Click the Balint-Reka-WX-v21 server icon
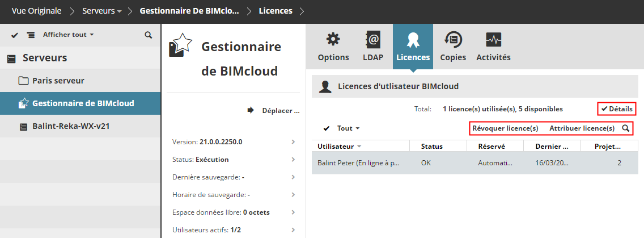Screen dimensions: 644x238 (x=24, y=127)
